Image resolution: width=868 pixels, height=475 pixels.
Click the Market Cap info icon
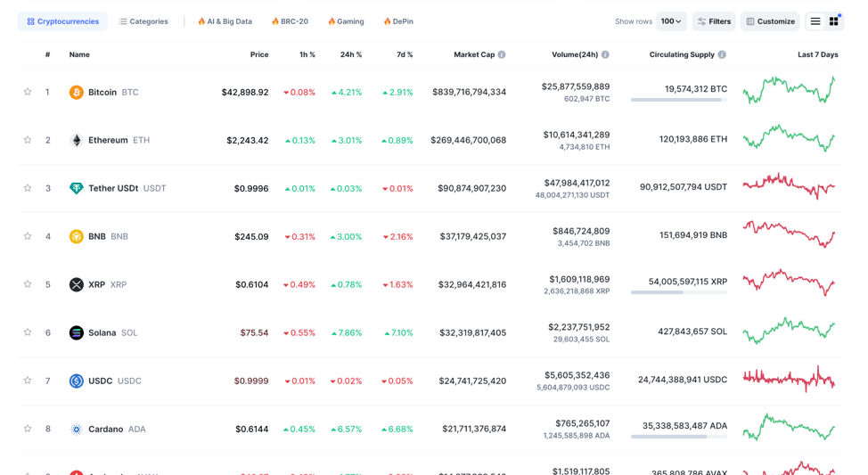tap(502, 55)
